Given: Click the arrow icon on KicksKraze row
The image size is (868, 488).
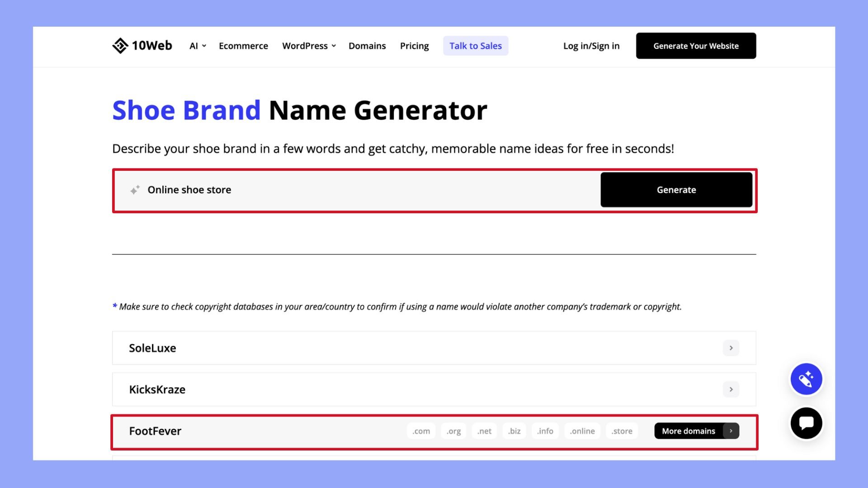Looking at the screenshot, I should click(730, 389).
